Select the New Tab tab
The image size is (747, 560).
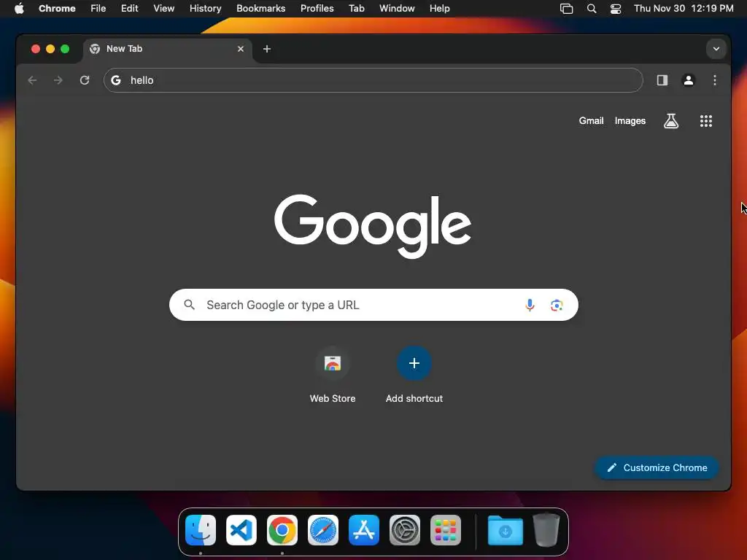(x=167, y=49)
